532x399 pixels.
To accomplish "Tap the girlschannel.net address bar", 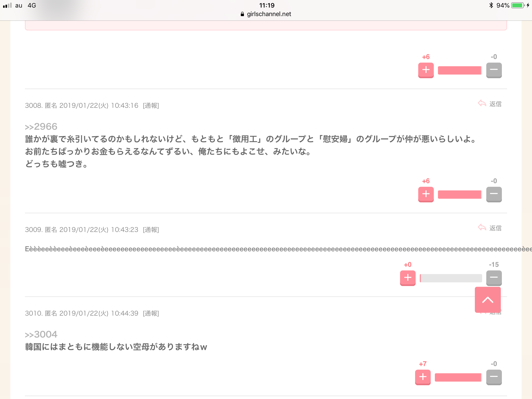I will point(266,14).
